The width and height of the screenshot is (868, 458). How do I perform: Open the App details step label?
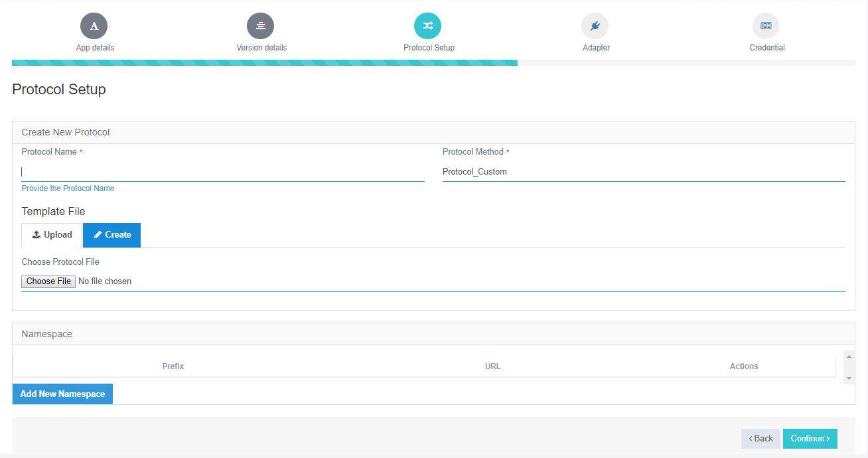[94, 47]
